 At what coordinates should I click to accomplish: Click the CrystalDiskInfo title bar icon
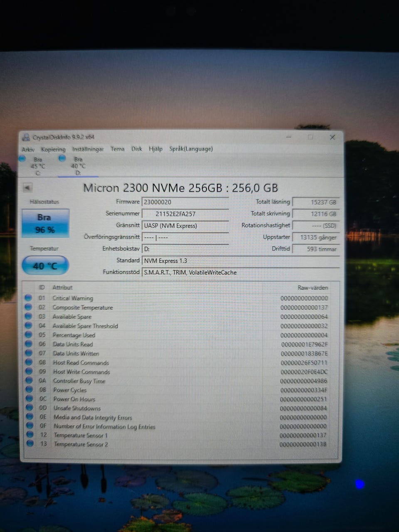pos(26,137)
